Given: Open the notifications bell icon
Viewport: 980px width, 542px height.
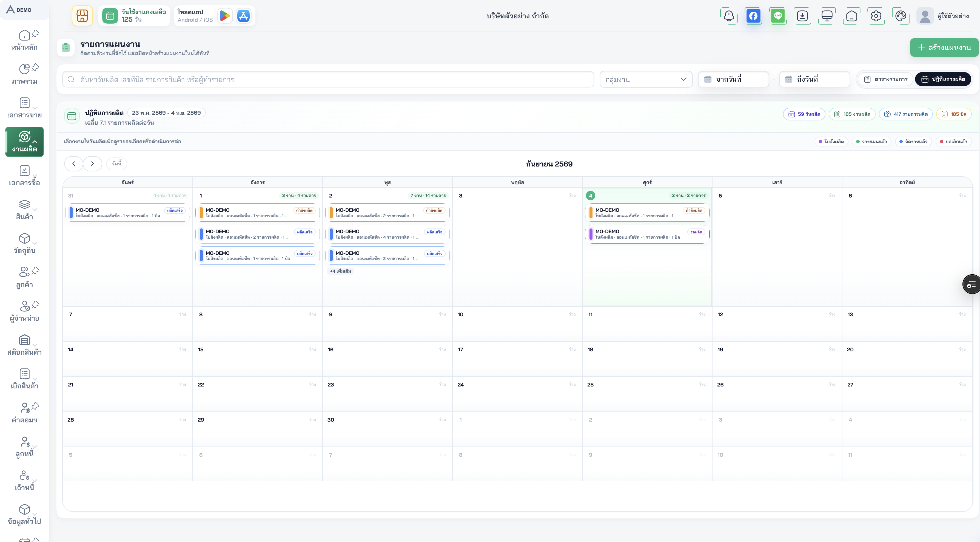Looking at the screenshot, I should (728, 16).
